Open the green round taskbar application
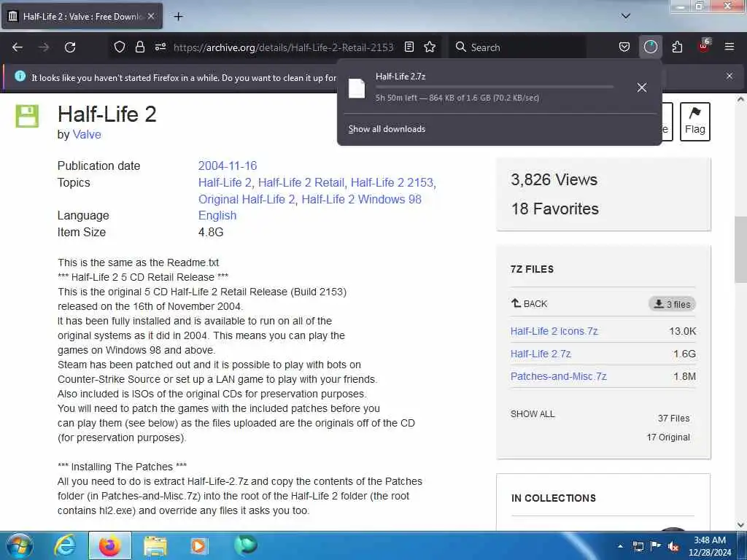This screenshot has width=747, height=560. point(245,545)
